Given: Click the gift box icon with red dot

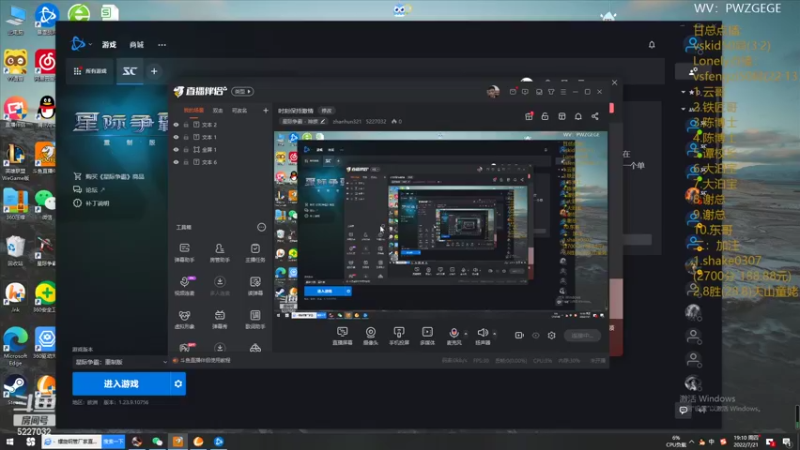Looking at the screenshot, I should (x=529, y=116).
